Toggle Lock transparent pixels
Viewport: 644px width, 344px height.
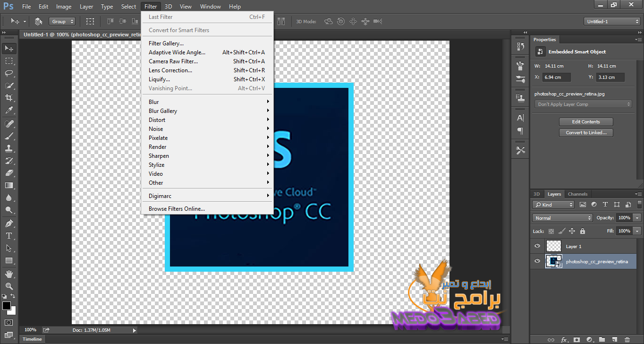tap(551, 231)
